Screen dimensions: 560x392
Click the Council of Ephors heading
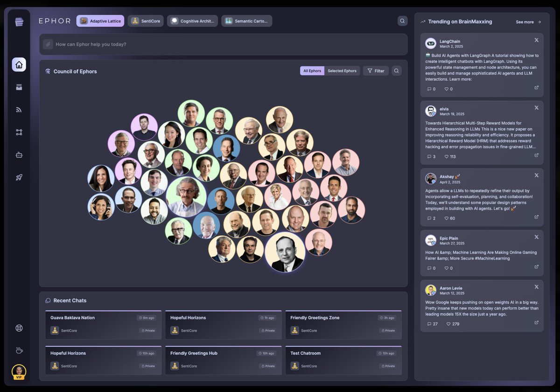[75, 71]
